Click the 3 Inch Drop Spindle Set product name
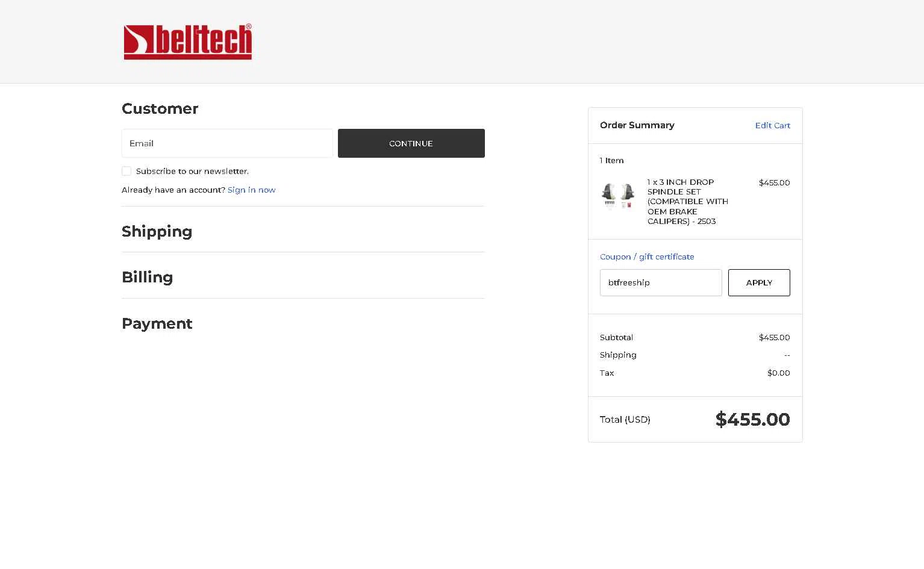 coord(688,202)
